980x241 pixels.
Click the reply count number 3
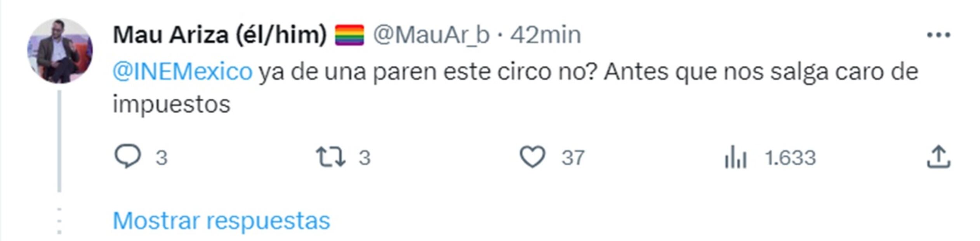click(x=162, y=158)
